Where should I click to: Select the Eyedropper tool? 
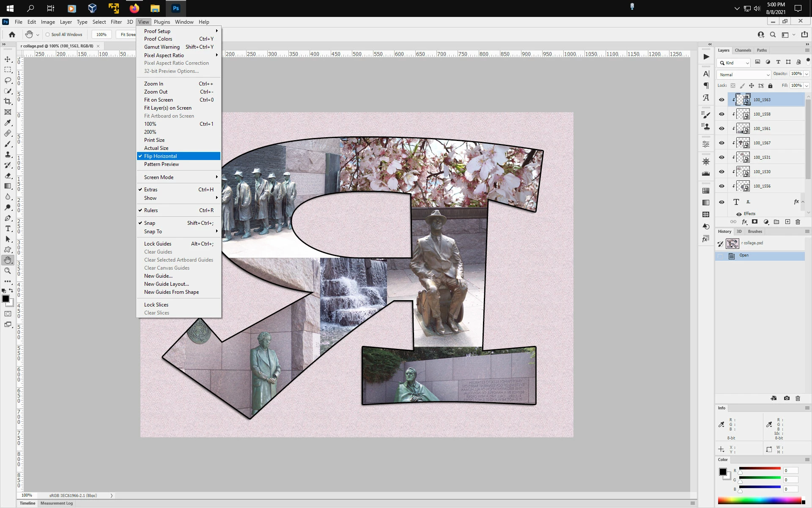[8, 123]
